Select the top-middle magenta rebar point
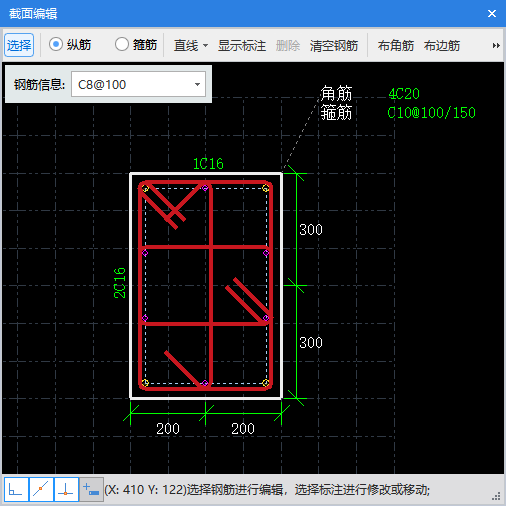The width and height of the screenshot is (506, 506). 205,188
